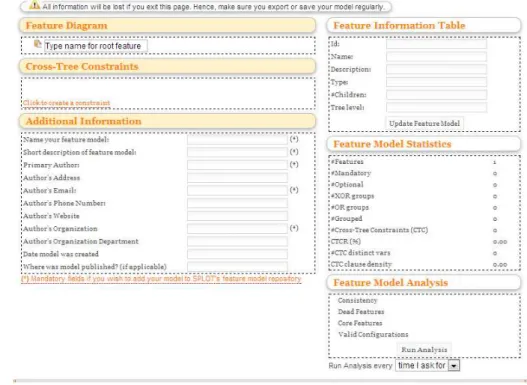Click the Additional Information section header
Viewport: 527px width, 385px height.
(x=167, y=121)
